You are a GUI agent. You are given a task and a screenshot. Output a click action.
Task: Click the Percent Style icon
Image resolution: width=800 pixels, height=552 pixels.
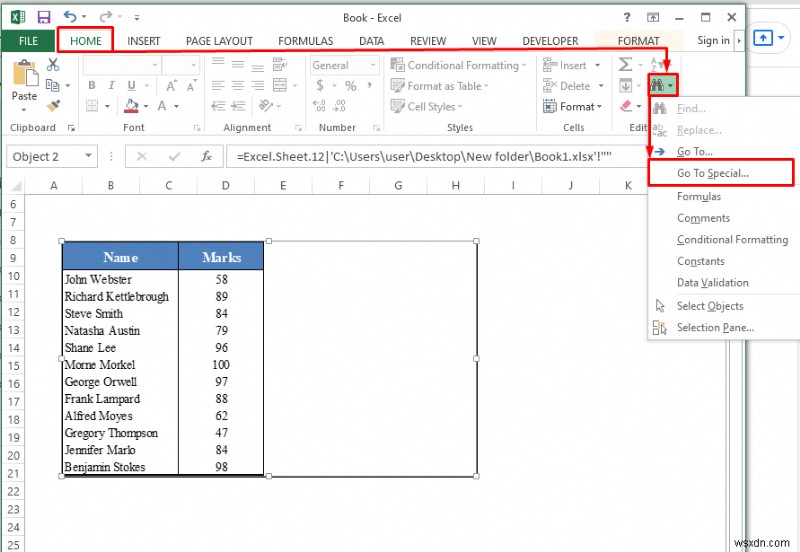click(x=351, y=86)
